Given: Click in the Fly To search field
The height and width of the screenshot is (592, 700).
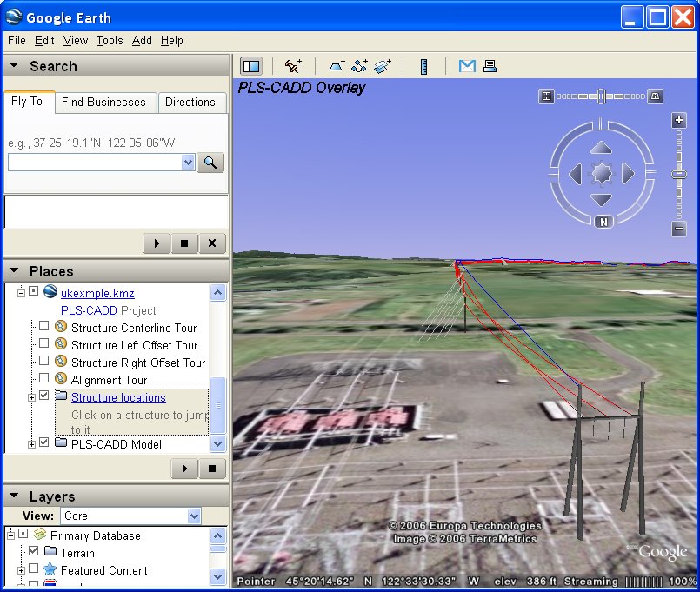Looking at the screenshot, I should click(x=95, y=162).
